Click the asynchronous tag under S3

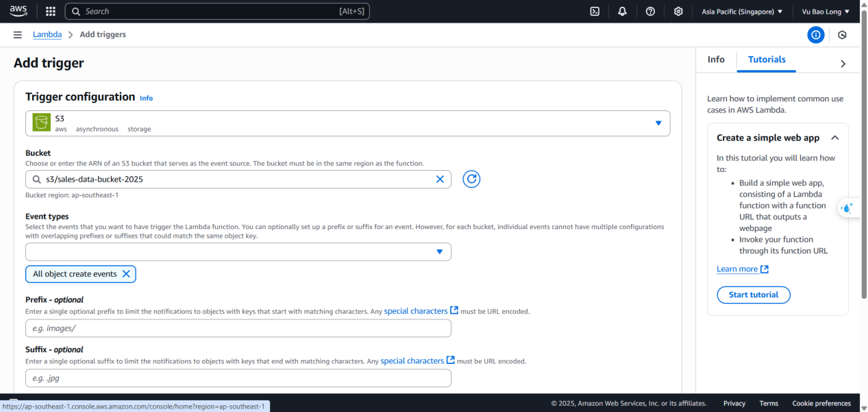click(97, 129)
